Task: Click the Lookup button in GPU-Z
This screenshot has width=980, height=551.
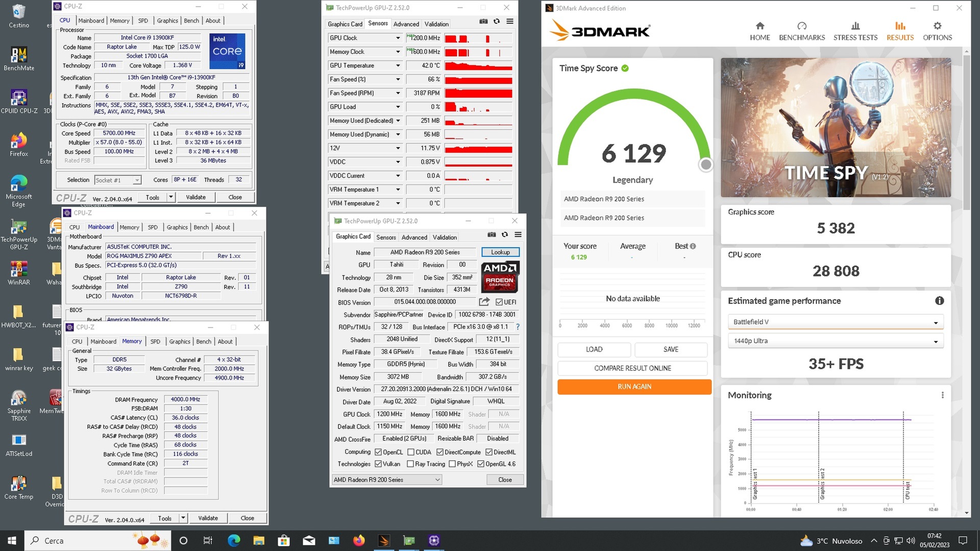Action: click(x=500, y=252)
